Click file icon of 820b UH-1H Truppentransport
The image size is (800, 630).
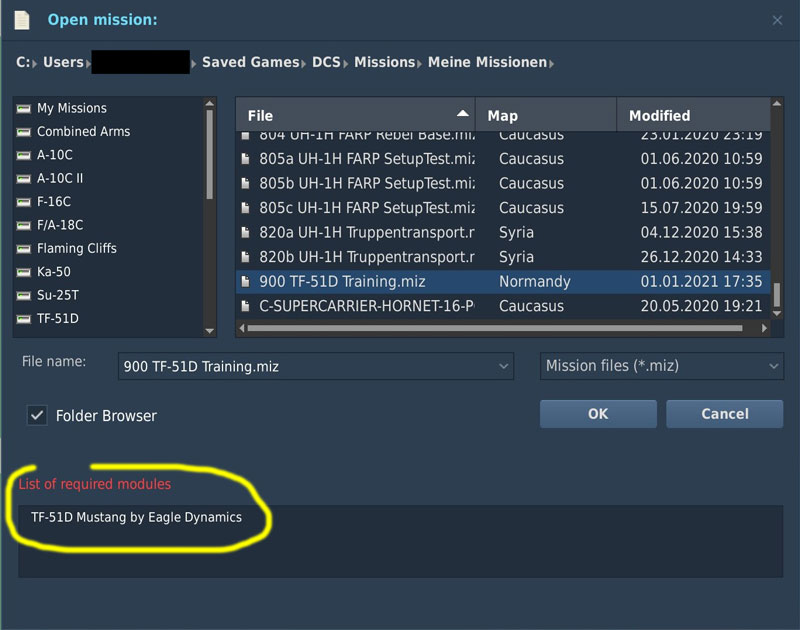click(x=245, y=257)
